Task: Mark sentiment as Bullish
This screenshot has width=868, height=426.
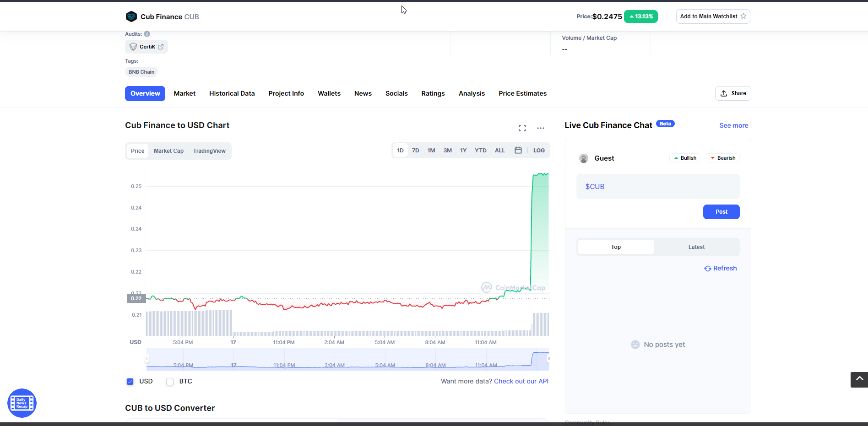Action: pos(685,158)
